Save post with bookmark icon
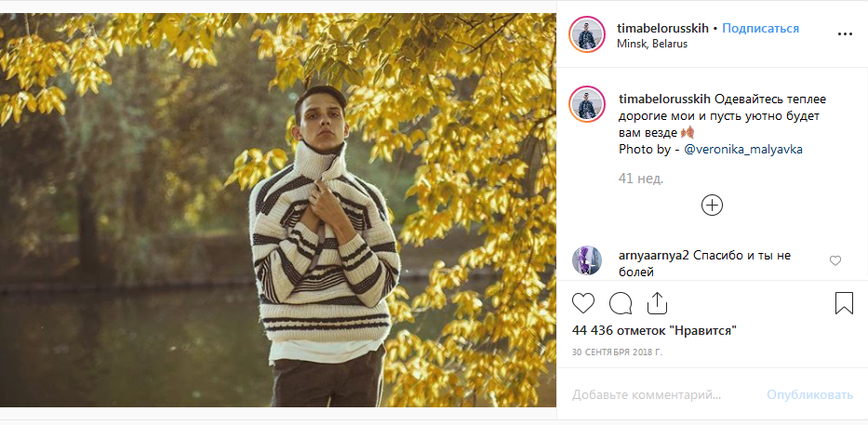868x425 pixels. click(844, 303)
